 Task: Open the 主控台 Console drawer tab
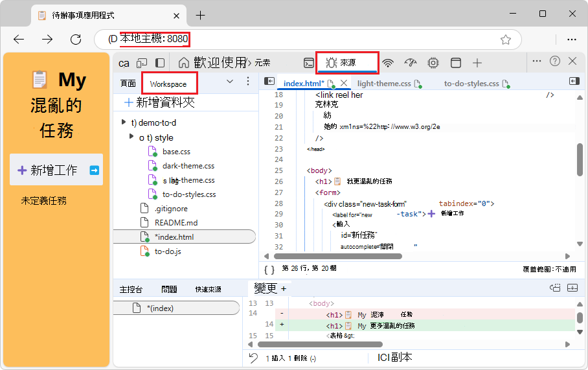(x=131, y=289)
